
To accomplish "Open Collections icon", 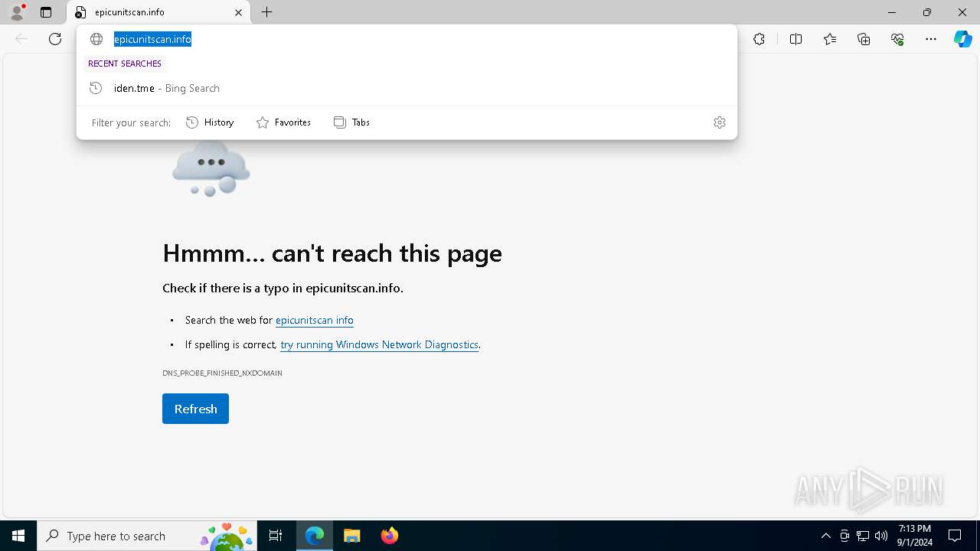I will pyautogui.click(x=864, y=39).
